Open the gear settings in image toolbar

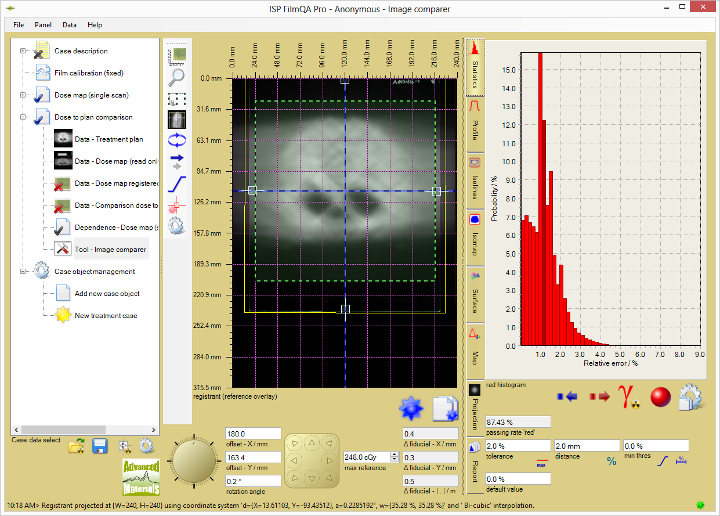pyautogui.click(x=177, y=226)
